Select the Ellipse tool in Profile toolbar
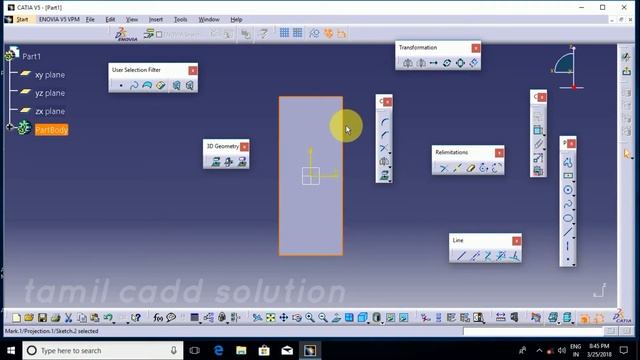 pyautogui.click(x=567, y=218)
